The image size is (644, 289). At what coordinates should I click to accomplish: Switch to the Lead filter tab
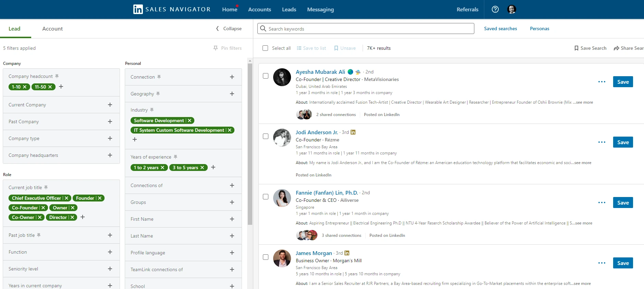click(x=14, y=28)
